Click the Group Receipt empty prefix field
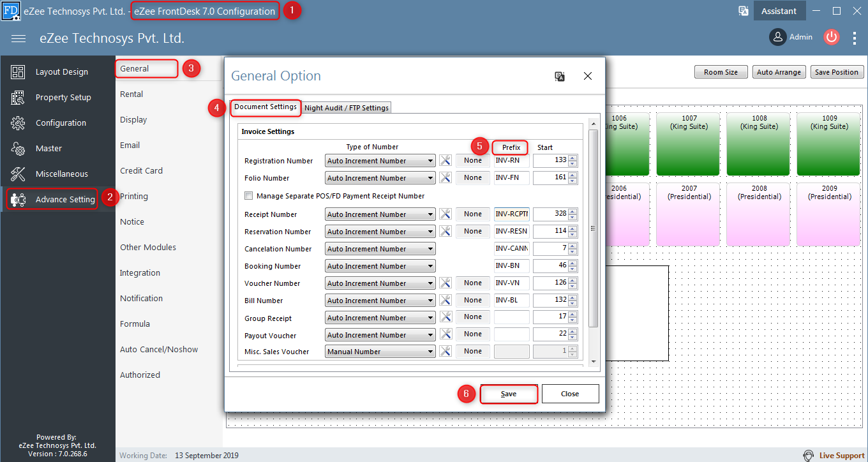 [512, 318]
